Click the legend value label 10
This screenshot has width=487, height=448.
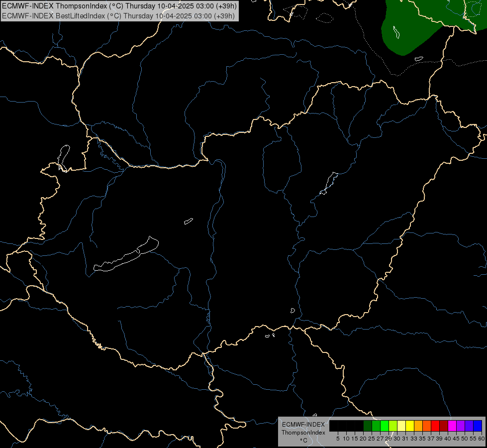(x=346, y=439)
